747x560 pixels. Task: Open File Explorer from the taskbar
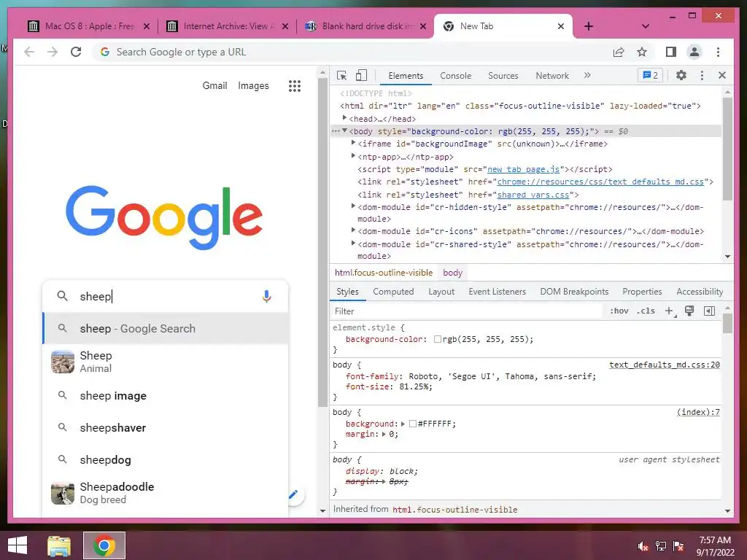pos(59,545)
